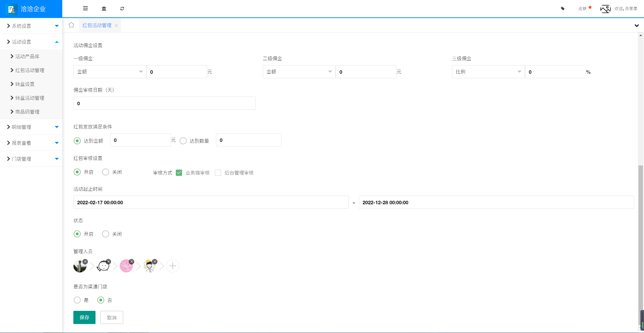Add a new administrator with the plus icon

click(x=173, y=265)
